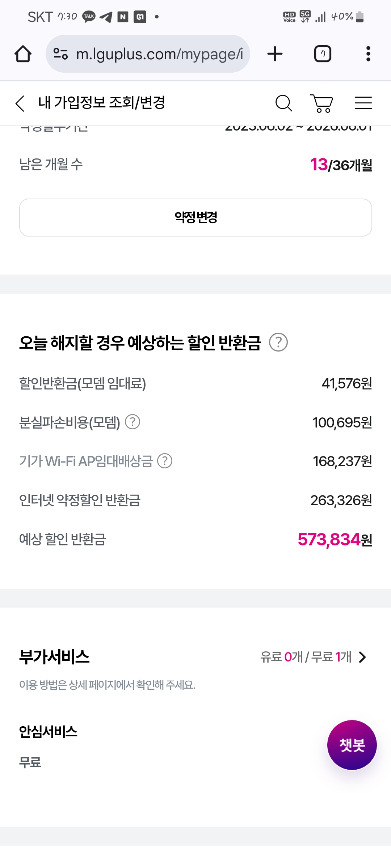Open a new browser tab with plus
This screenshot has height=868, width=391.
point(275,54)
